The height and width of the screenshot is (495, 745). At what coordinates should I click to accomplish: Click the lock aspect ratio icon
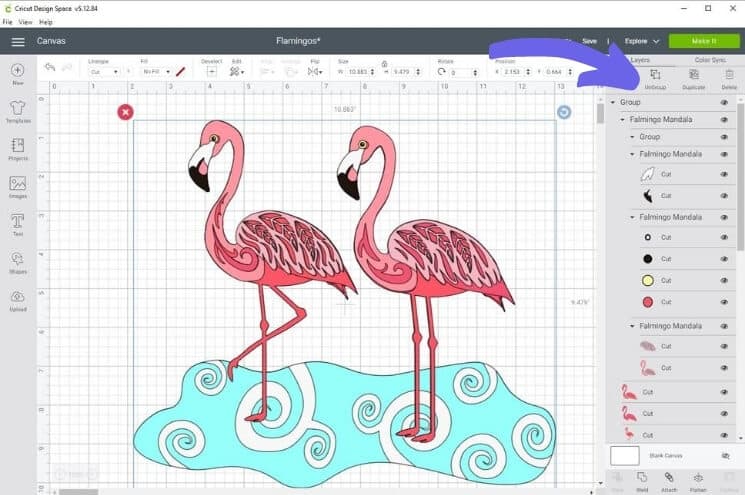(x=384, y=64)
